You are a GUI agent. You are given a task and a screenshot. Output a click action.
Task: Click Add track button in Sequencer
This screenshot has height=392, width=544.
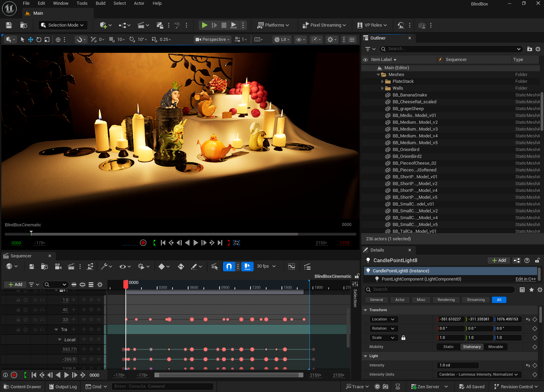(15, 285)
